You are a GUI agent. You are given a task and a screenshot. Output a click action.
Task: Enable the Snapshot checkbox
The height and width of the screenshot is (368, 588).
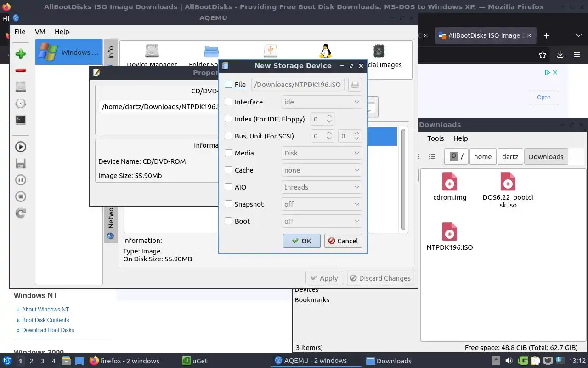[x=228, y=204]
